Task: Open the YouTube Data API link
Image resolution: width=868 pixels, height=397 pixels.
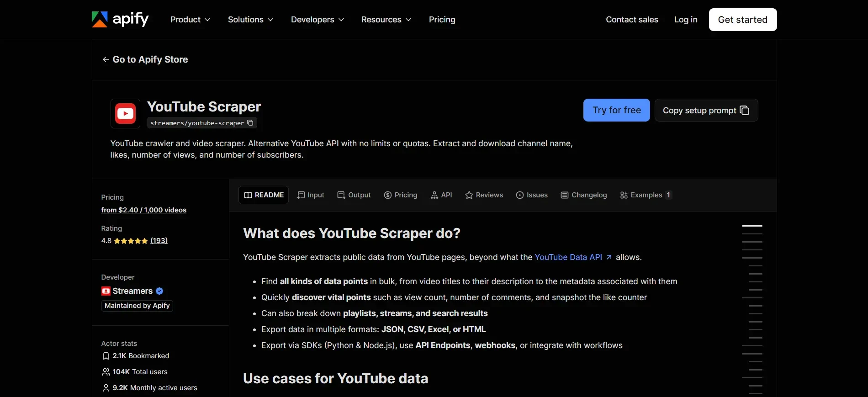Action: point(568,257)
